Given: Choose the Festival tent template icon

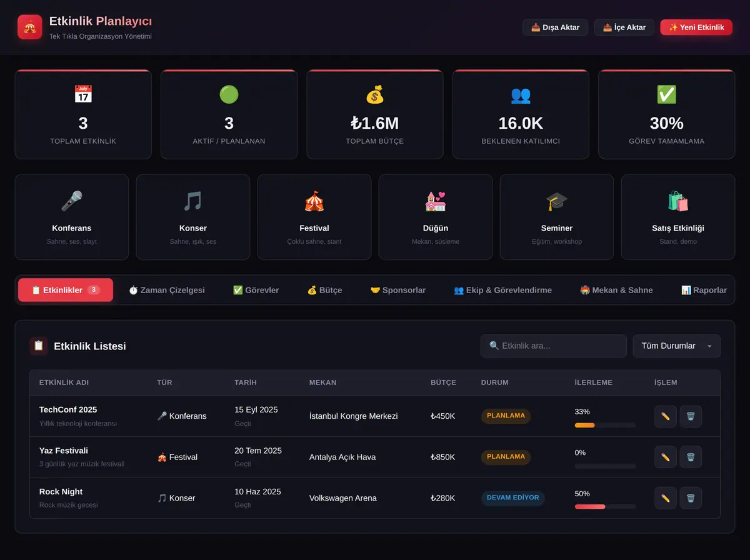Looking at the screenshot, I should pos(314,201).
